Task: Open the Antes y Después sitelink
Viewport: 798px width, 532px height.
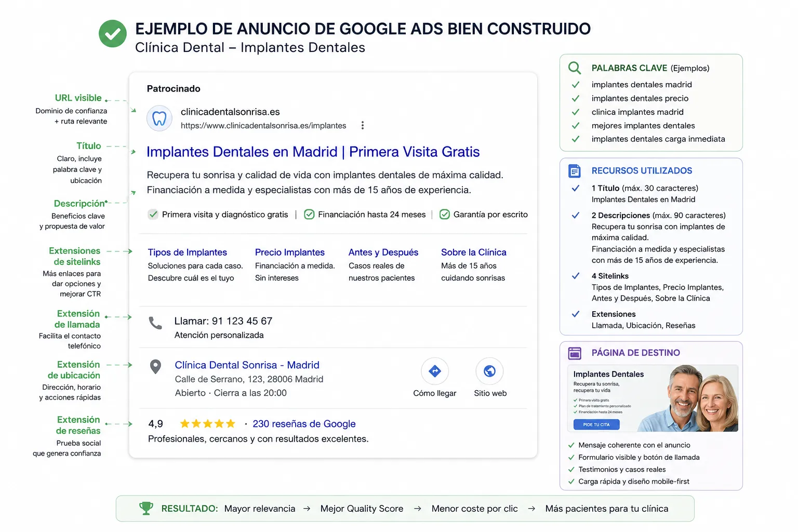Action: click(x=383, y=252)
